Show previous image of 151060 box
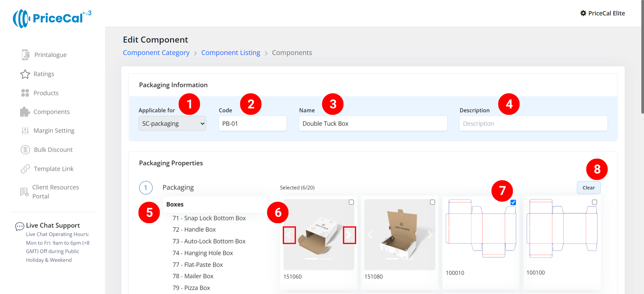 289,235
